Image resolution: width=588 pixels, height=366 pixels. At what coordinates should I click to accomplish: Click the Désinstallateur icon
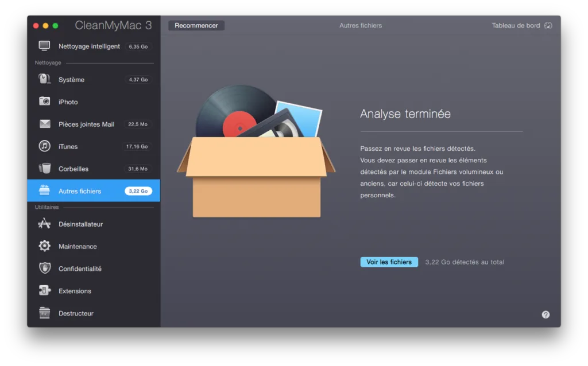click(x=44, y=224)
